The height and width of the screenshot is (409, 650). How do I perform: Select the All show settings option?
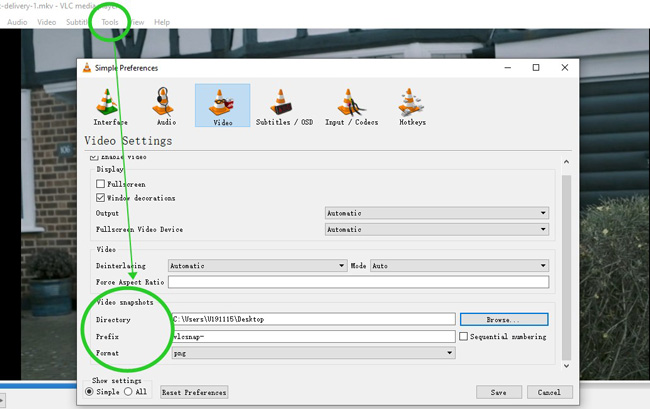(x=128, y=392)
